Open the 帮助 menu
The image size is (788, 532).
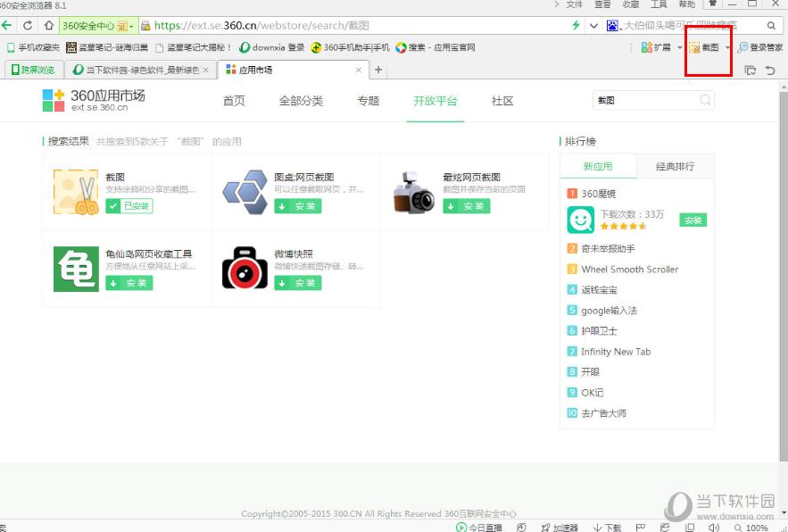686,4
